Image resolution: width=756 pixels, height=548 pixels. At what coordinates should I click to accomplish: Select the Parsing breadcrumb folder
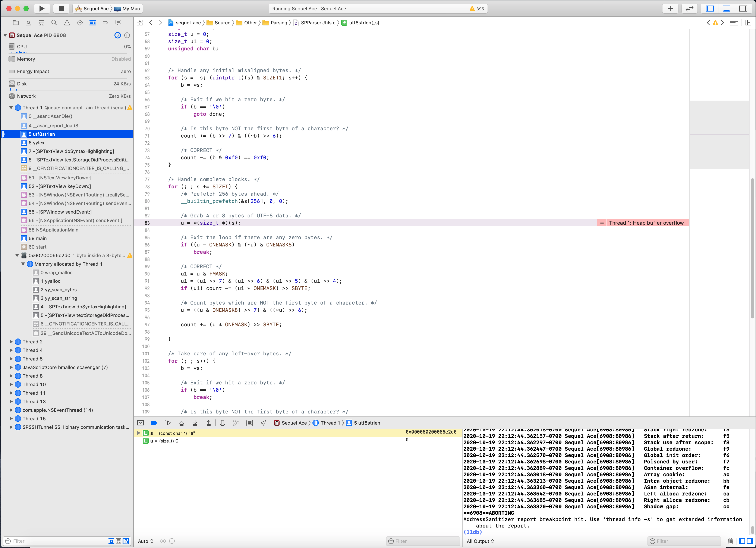click(275, 23)
